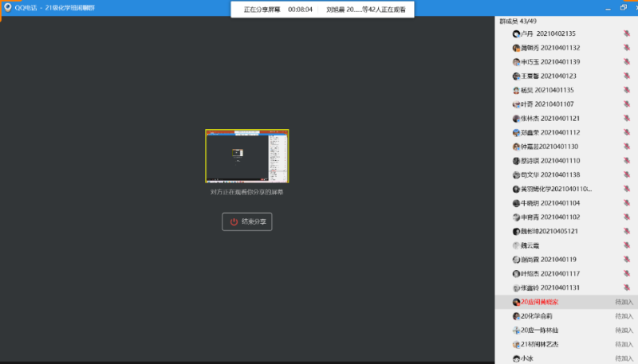Click avatar of 张林杰 20210401121
Image resolution: width=638 pixels, height=364 pixels.
[x=516, y=119]
